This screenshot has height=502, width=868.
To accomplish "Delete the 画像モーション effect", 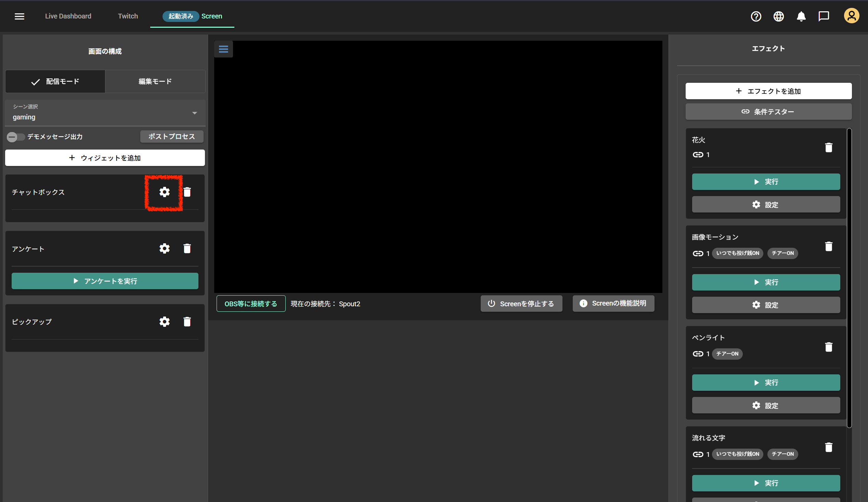I will pos(829,246).
